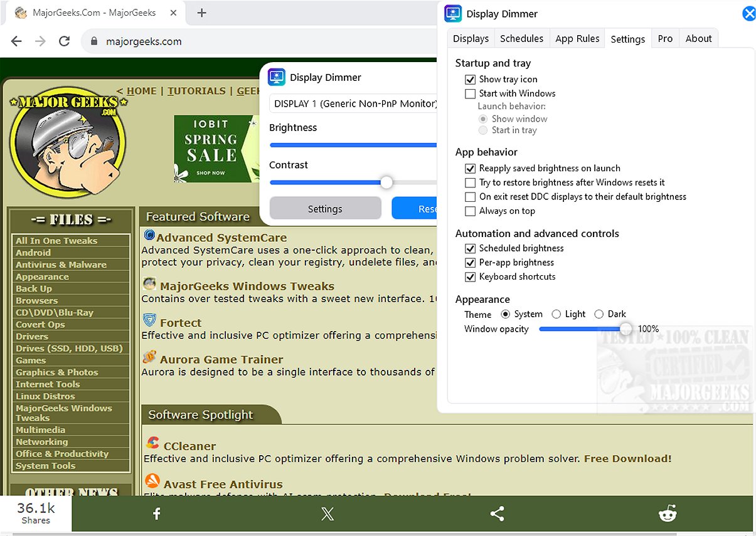
Task: Adjust the Brightness slider track
Action: click(353, 145)
